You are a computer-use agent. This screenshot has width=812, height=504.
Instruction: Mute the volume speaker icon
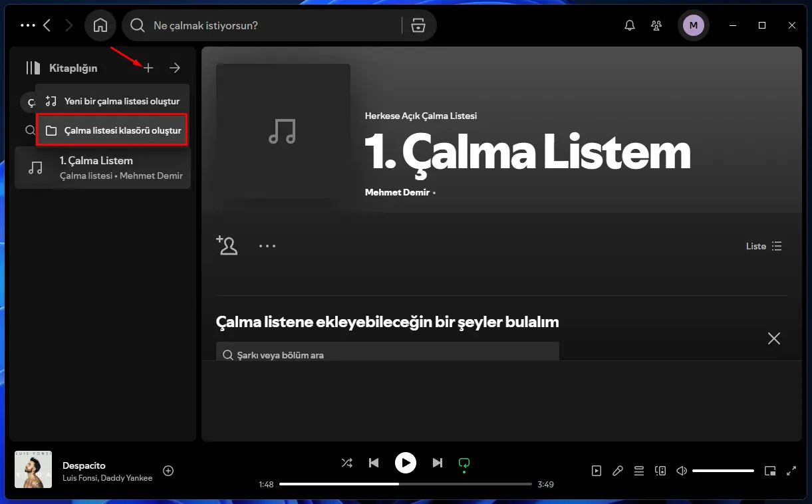pyautogui.click(x=682, y=471)
